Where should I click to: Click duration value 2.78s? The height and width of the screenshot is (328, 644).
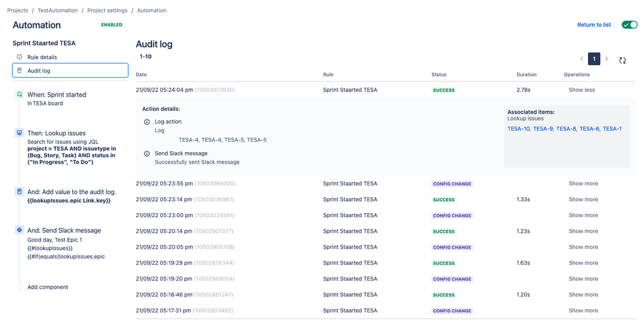523,90
